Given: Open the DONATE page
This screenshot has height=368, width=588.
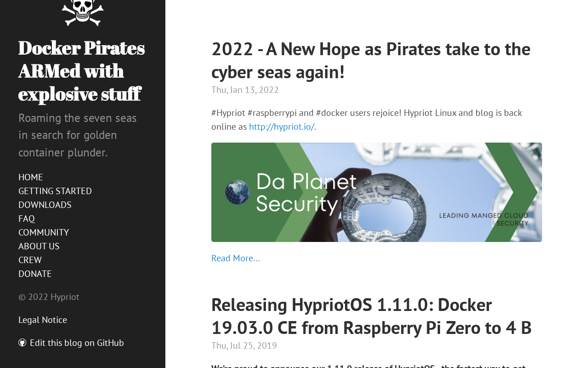Looking at the screenshot, I should click(35, 274).
